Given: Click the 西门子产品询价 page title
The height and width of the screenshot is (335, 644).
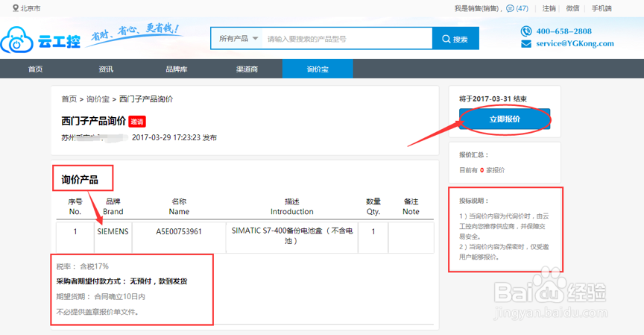Looking at the screenshot, I should (x=94, y=121).
